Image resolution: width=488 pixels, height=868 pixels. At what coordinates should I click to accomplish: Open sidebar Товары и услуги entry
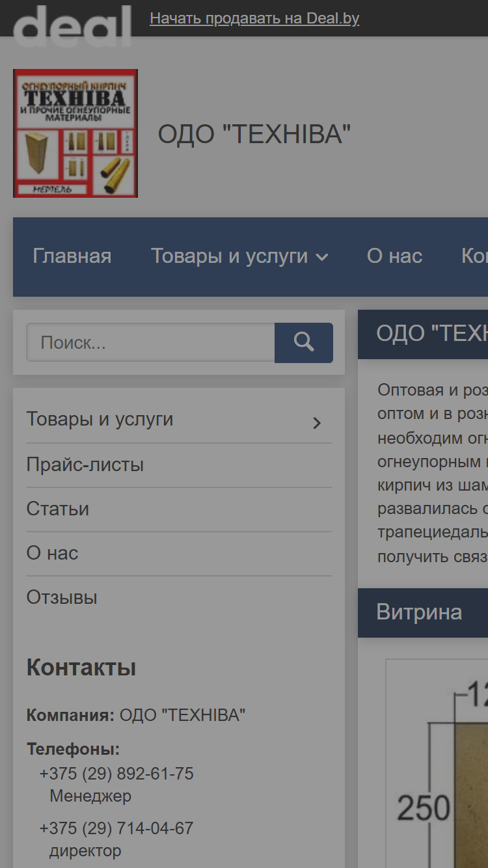pos(100,419)
